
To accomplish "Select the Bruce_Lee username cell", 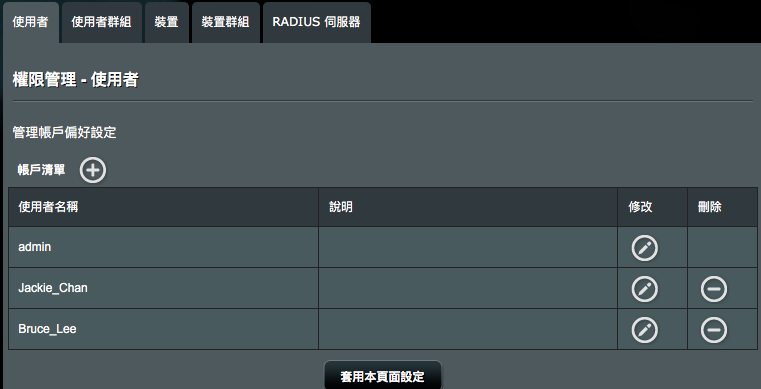I will (164, 329).
